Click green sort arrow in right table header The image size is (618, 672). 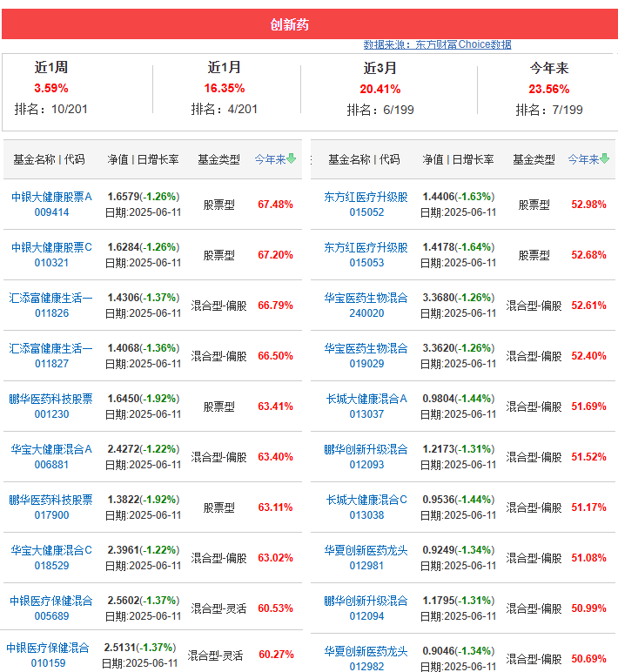tap(604, 159)
